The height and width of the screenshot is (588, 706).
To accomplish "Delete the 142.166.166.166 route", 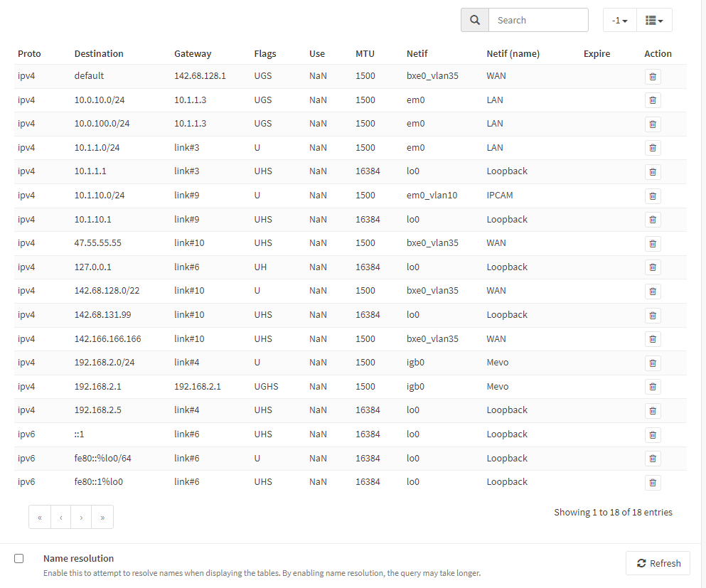I will point(653,339).
